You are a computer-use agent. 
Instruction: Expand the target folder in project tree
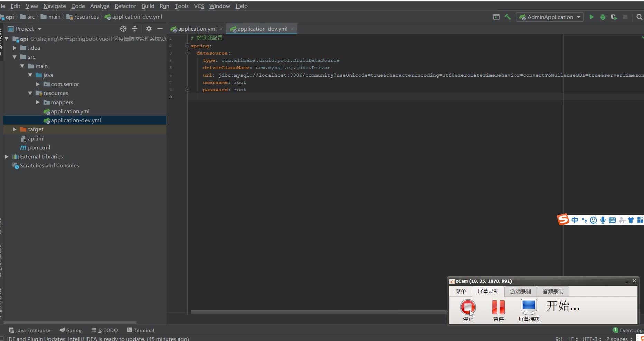click(15, 129)
